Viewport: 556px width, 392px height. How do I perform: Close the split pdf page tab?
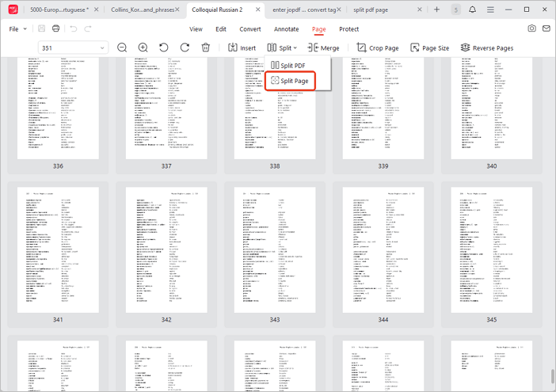pyautogui.click(x=420, y=10)
